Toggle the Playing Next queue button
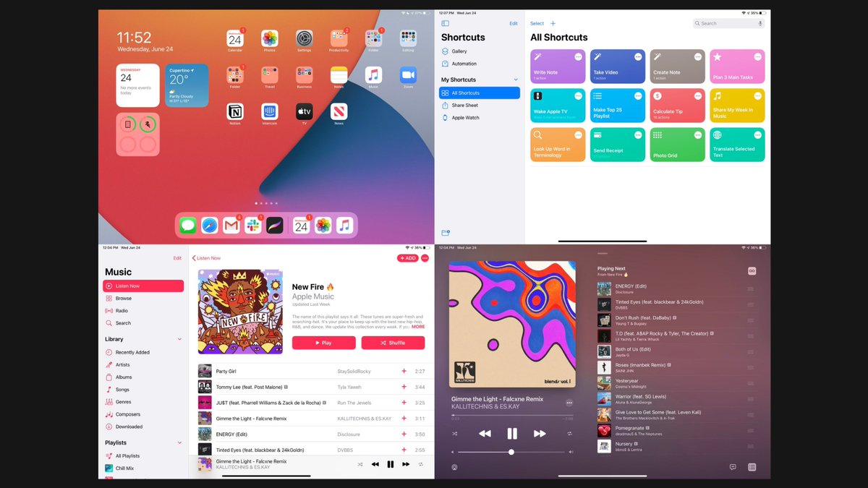868x488 pixels. [752, 467]
